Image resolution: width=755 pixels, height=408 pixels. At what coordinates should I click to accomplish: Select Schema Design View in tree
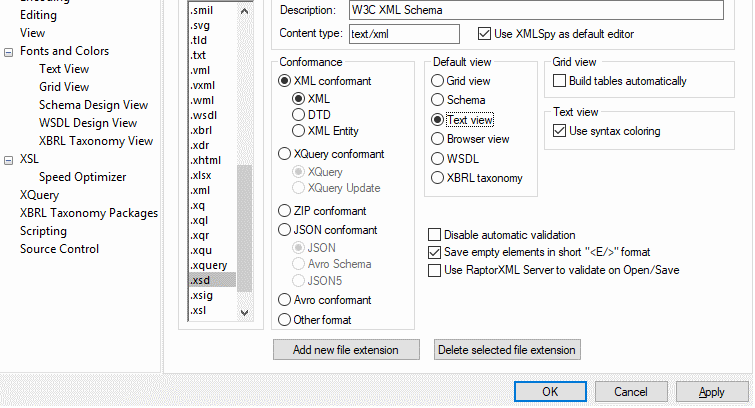click(93, 105)
